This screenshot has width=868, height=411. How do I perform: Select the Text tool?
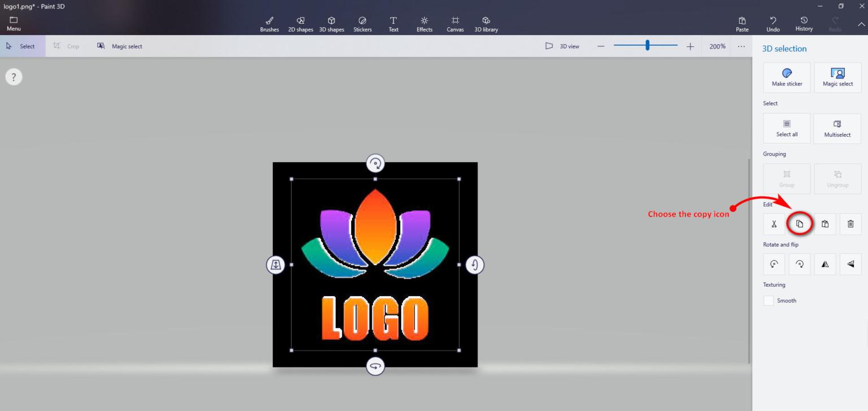pos(393,24)
